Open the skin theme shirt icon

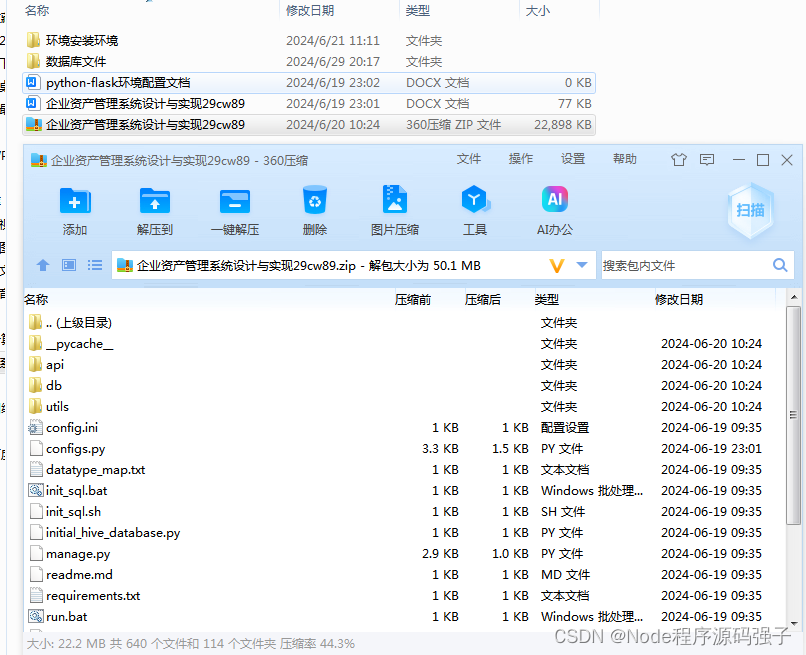(678, 159)
